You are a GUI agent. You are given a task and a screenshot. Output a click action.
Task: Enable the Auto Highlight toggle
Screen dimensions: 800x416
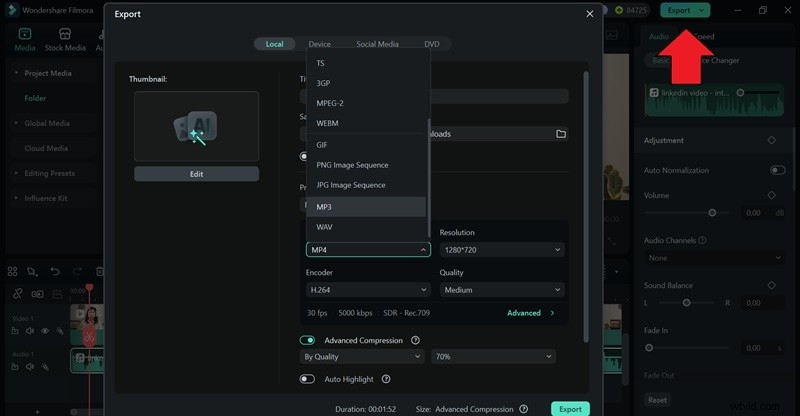point(308,379)
